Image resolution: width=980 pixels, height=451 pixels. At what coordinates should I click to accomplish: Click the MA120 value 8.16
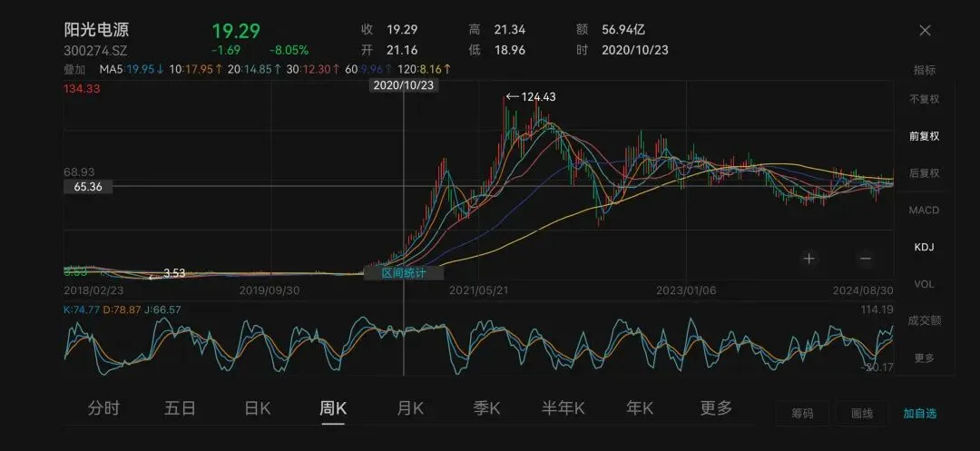tap(424, 69)
